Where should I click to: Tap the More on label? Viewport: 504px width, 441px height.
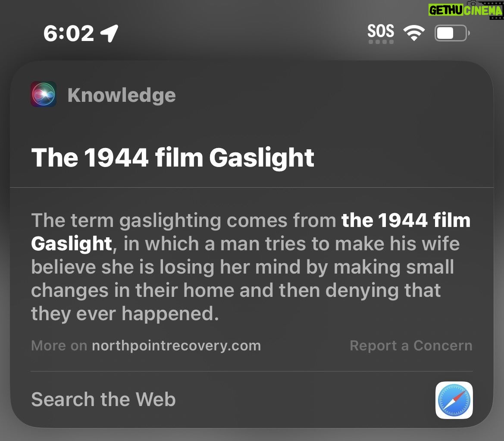pyautogui.click(x=59, y=346)
